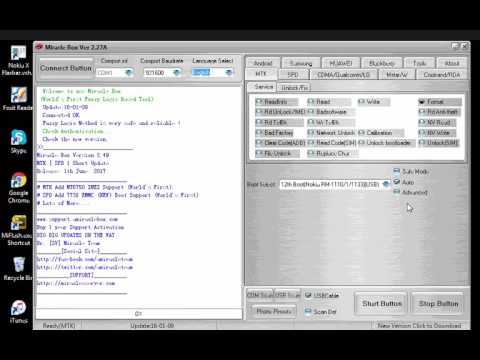Click the Start Button

point(382,303)
